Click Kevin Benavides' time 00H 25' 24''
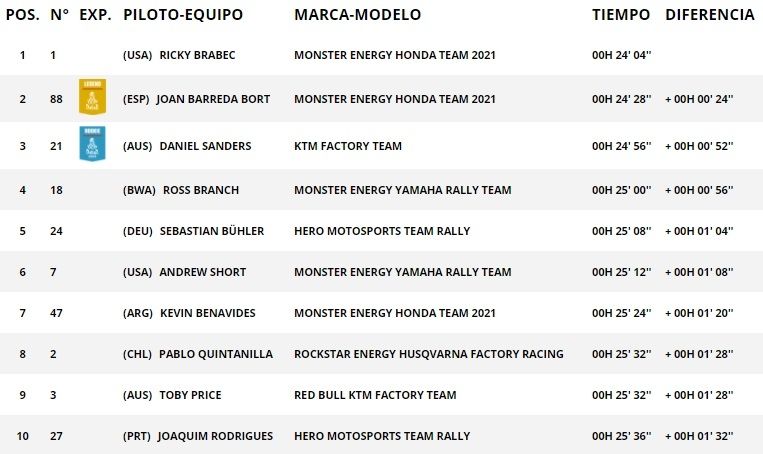Viewport: 763px width, 454px height. [622, 313]
